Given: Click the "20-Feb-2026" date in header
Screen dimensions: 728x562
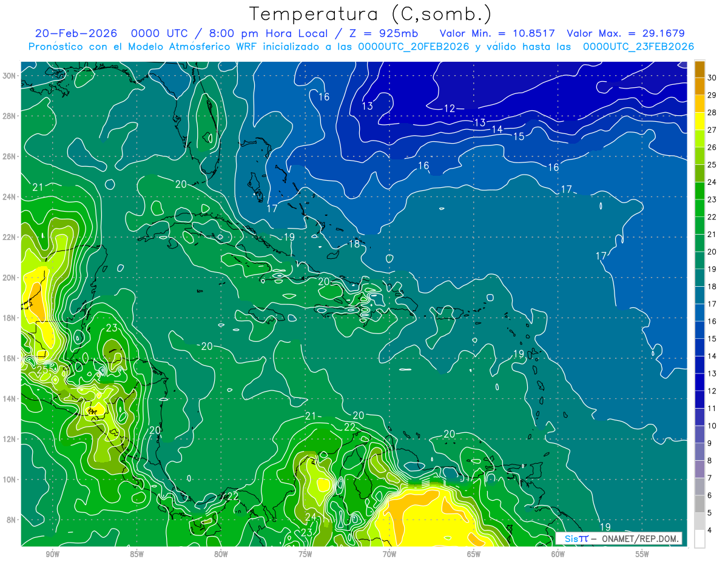Looking at the screenshot, I should click(x=75, y=33).
